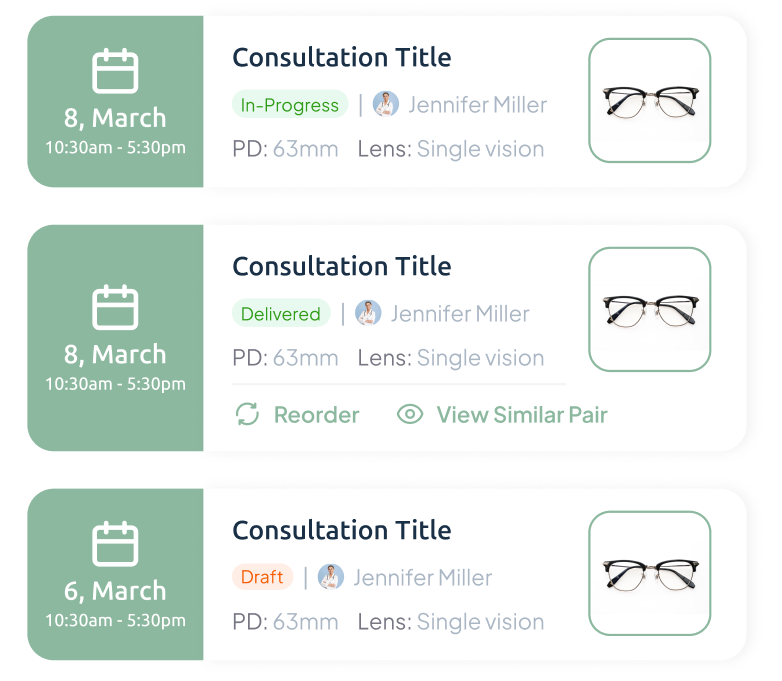Click the eye icon beside View Similar Pair
The height and width of the screenshot is (681, 782).
(410, 414)
